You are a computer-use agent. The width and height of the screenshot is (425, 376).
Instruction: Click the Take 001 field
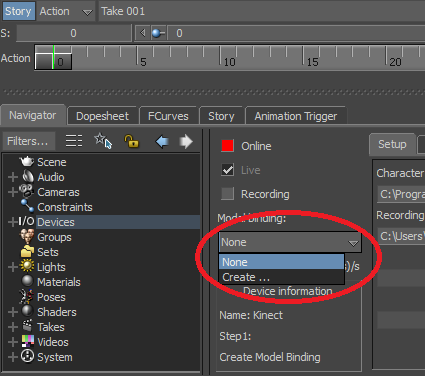pos(262,12)
